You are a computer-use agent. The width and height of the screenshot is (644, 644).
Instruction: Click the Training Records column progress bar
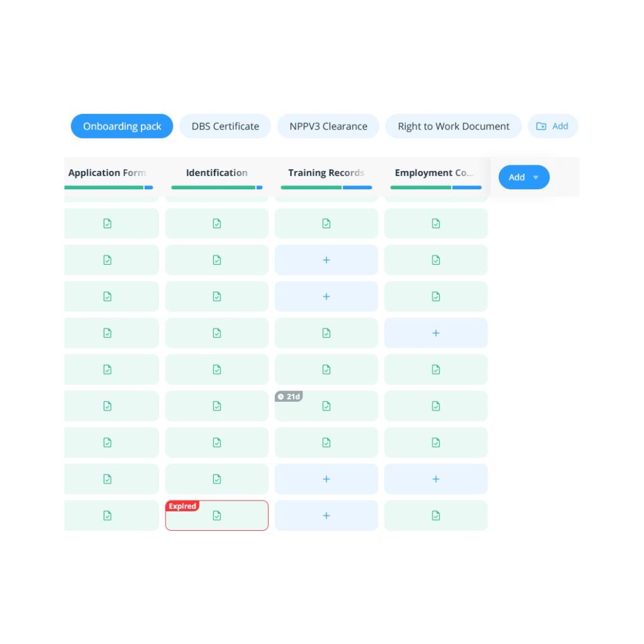pos(326,187)
